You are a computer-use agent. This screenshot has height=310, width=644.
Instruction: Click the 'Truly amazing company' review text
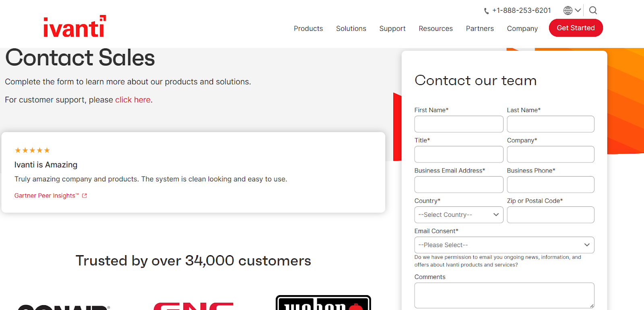coord(151,179)
